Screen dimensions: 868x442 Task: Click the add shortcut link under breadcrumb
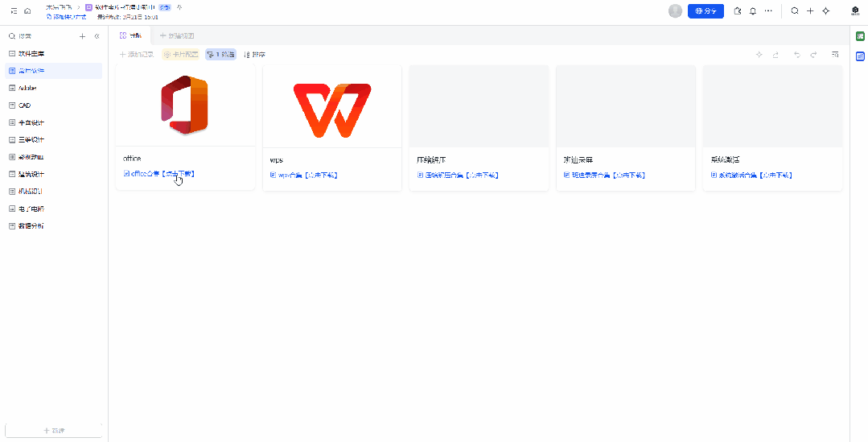[66, 17]
